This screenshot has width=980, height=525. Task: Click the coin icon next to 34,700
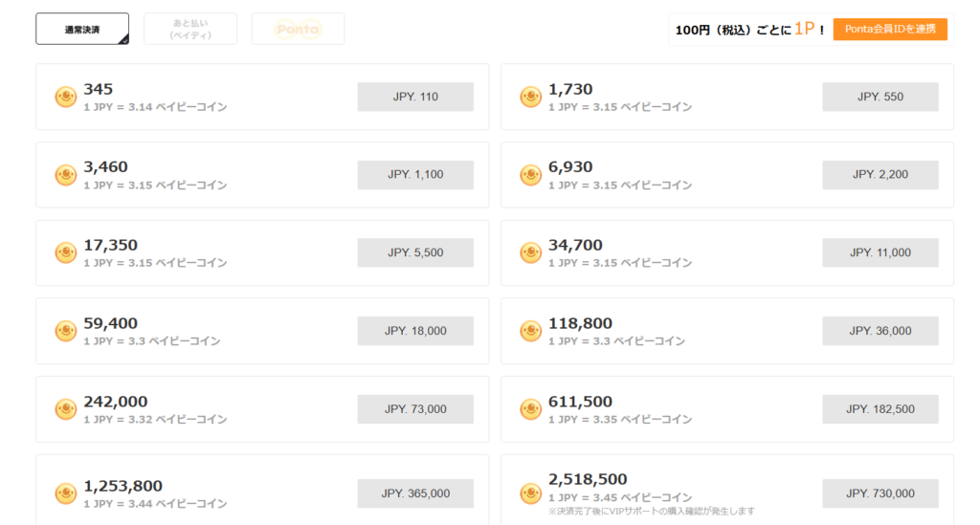530,253
